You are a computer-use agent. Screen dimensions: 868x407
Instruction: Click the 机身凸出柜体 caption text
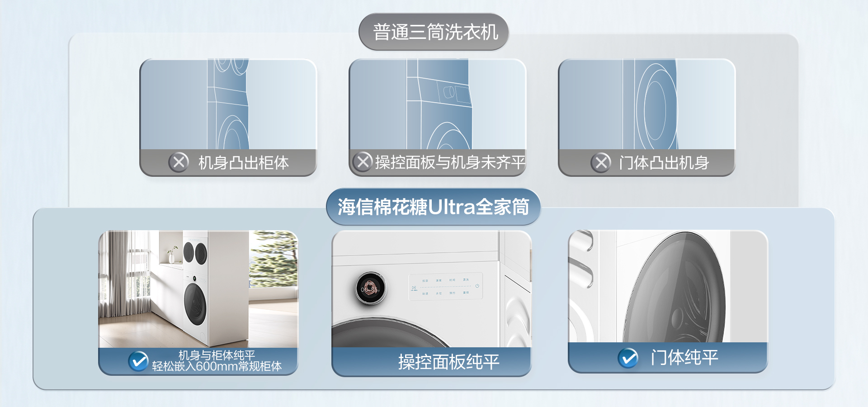[244, 163]
